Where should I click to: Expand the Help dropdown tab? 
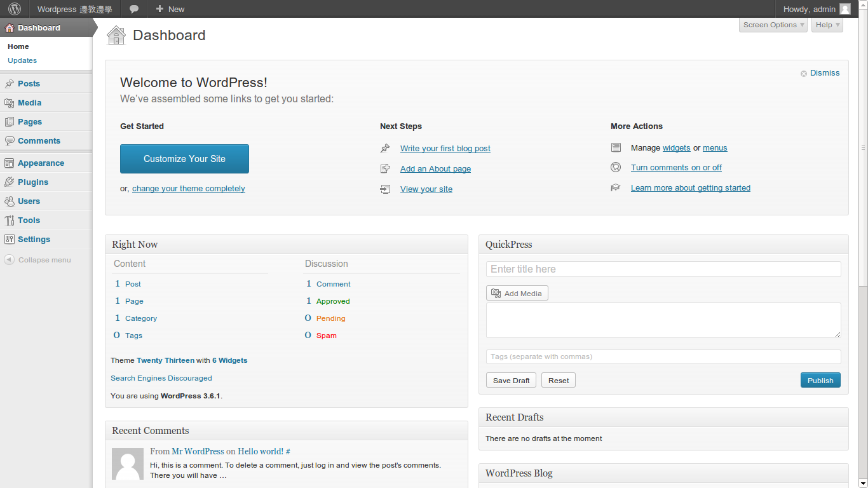(x=827, y=25)
